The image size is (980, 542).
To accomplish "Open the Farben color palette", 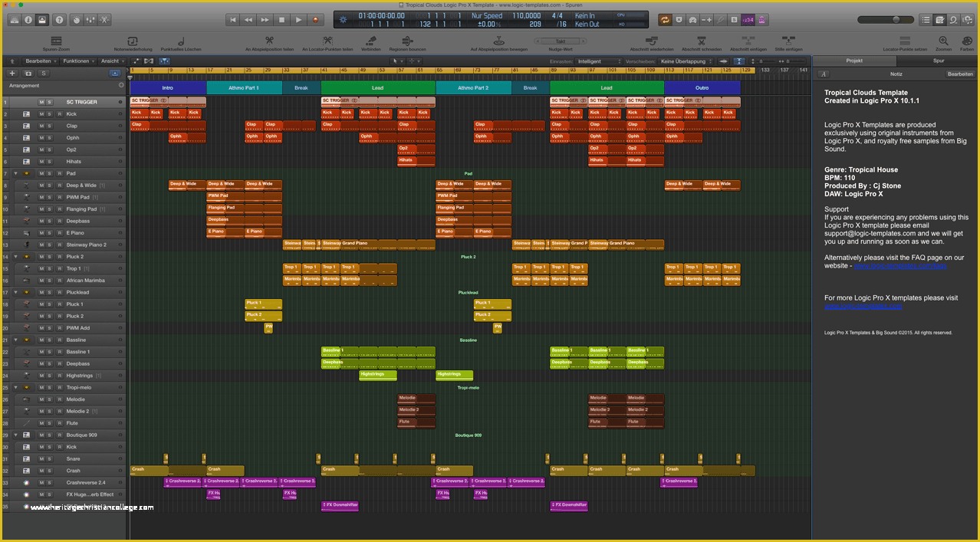I will [965, 43].
